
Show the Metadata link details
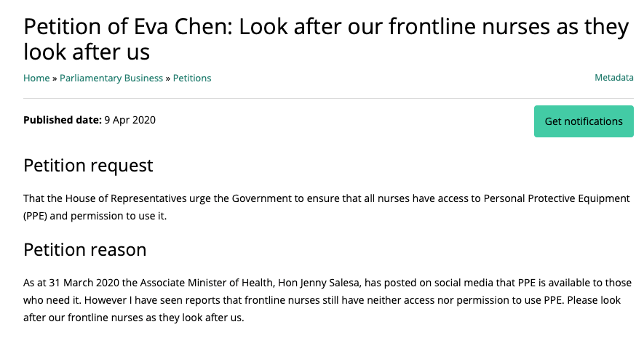point(614,78)
